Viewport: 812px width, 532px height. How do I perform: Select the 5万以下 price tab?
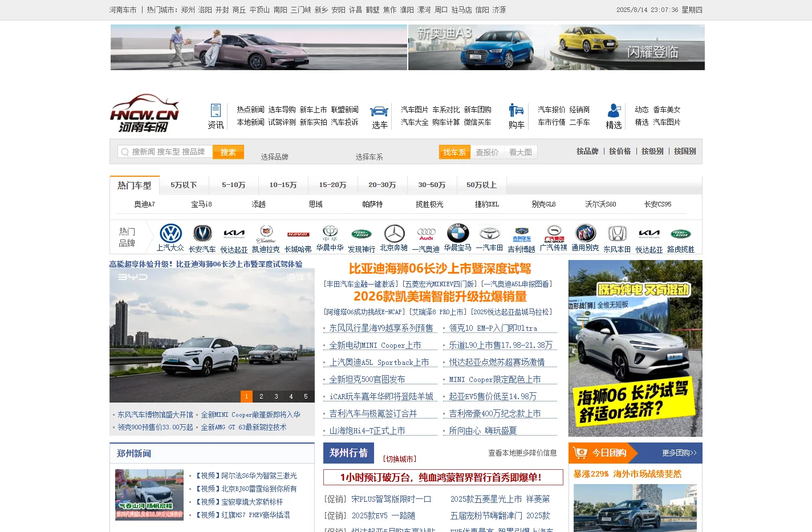pos(184,185)
